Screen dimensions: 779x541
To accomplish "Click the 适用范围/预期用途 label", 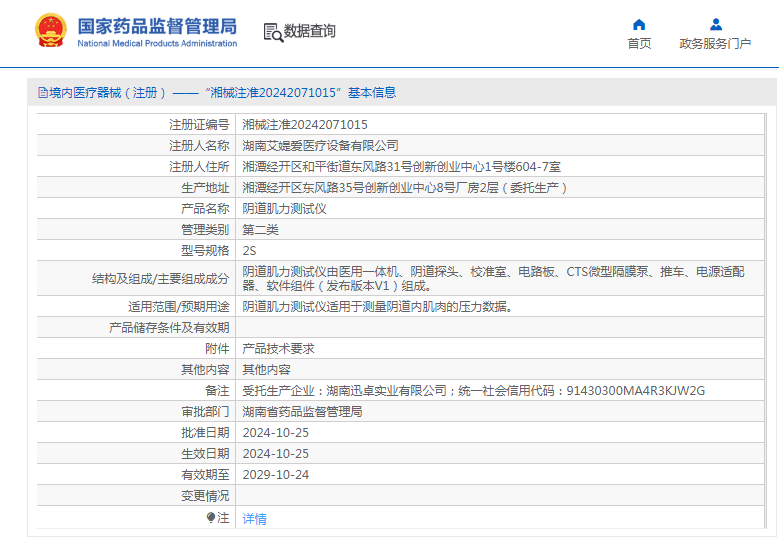I will [x=179, y=307].
